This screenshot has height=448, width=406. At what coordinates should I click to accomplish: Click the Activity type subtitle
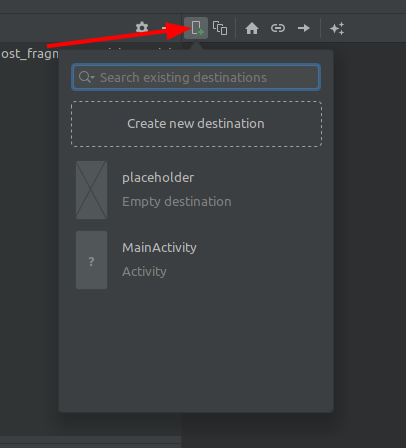click(x=144, y=272)
